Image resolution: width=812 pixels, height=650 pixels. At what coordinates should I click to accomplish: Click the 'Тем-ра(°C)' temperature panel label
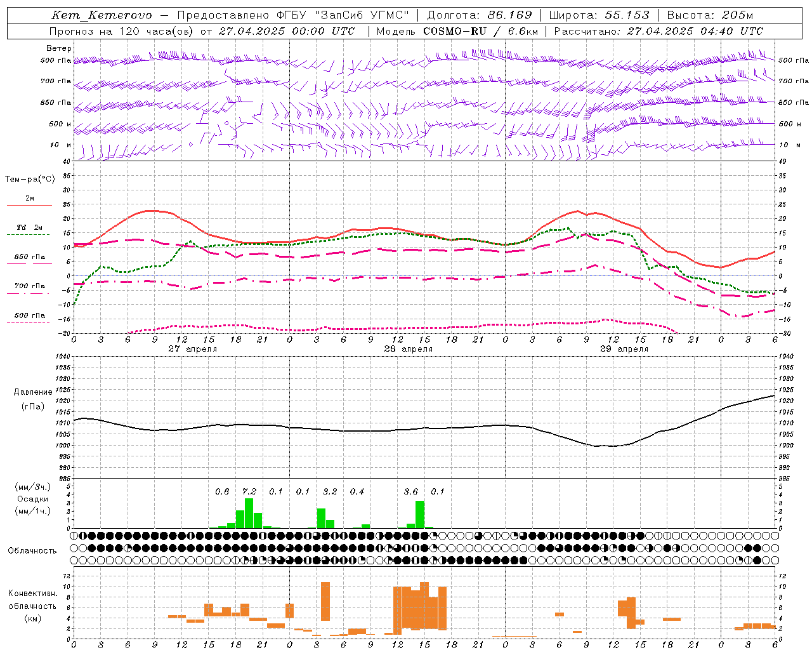tap(30, 180)
